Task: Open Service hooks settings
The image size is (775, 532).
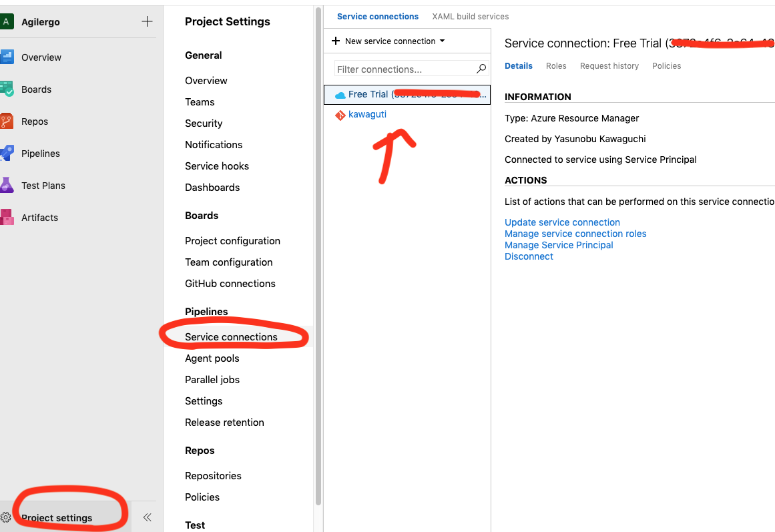Action: 217,166
